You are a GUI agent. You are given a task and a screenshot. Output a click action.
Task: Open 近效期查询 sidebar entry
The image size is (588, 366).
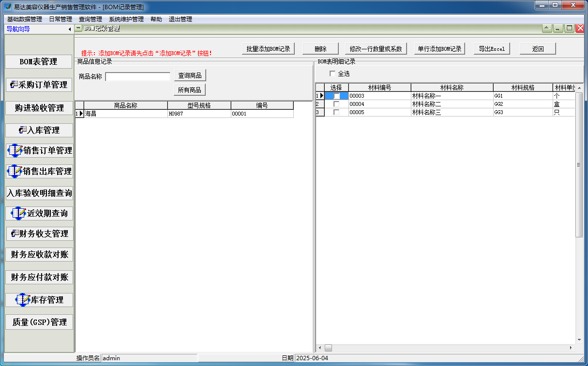pos(39,213)
